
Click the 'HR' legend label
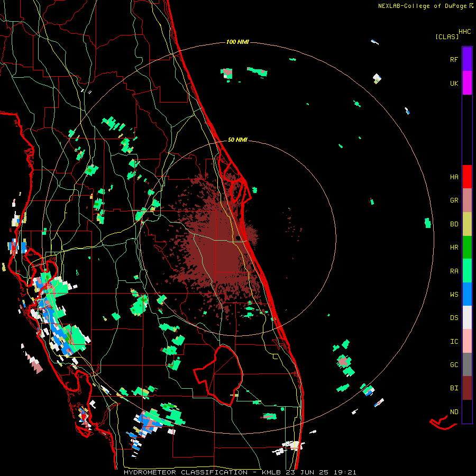pos(454,248)
